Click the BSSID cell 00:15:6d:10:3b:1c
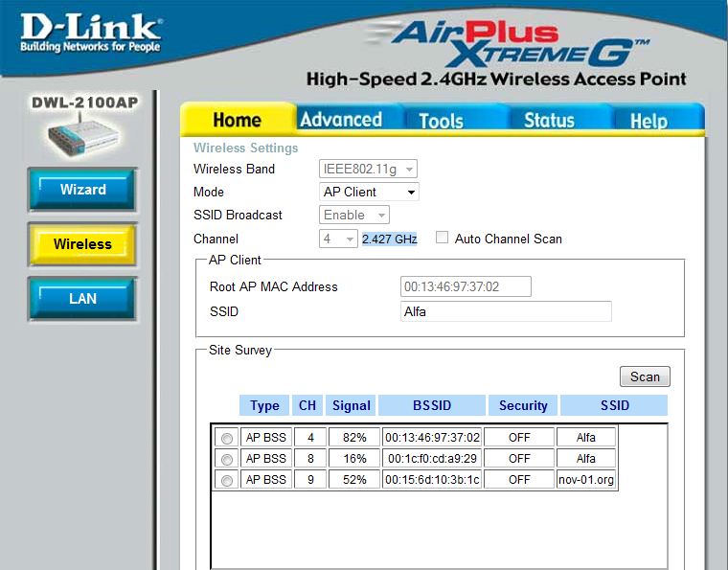 tap(432, 480)
